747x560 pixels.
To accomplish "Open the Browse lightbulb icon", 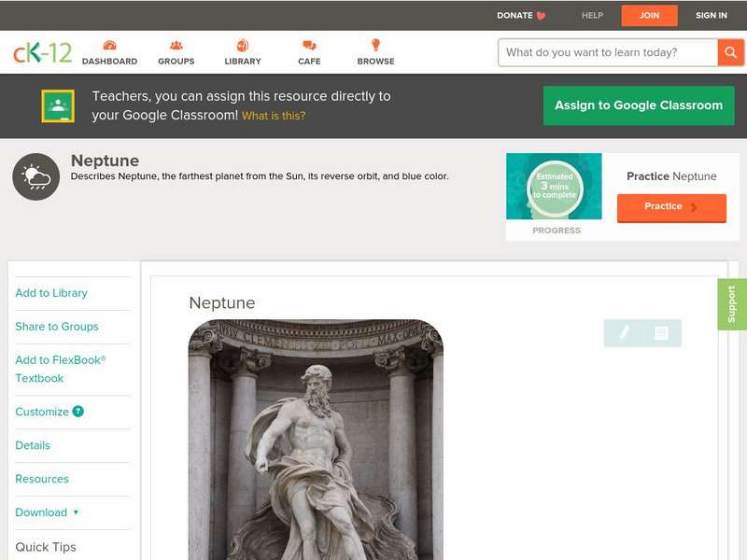I will click(376, 45).
